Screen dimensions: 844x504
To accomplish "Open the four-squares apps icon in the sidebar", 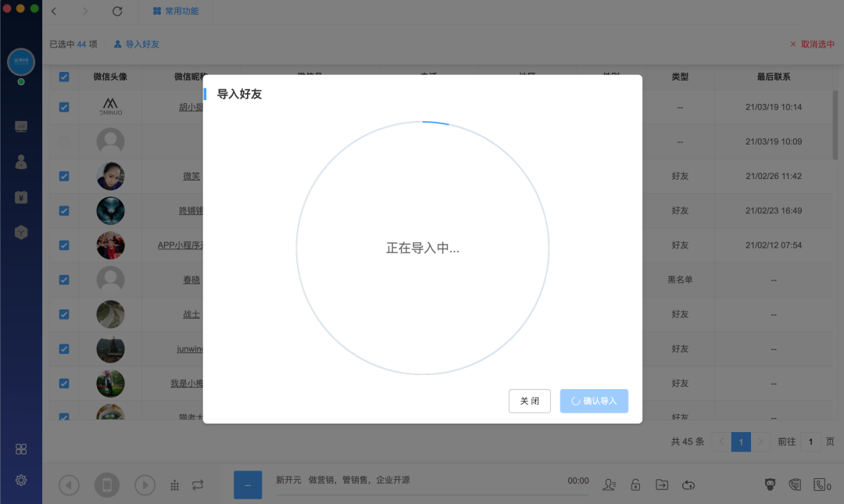I will click(21, 449).
